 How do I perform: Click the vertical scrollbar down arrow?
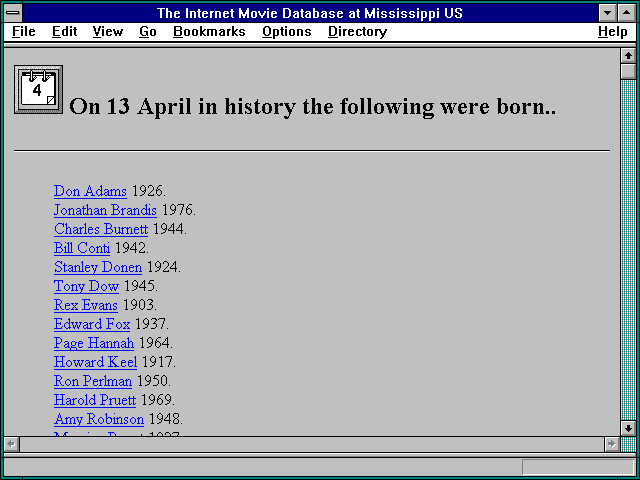628,428
